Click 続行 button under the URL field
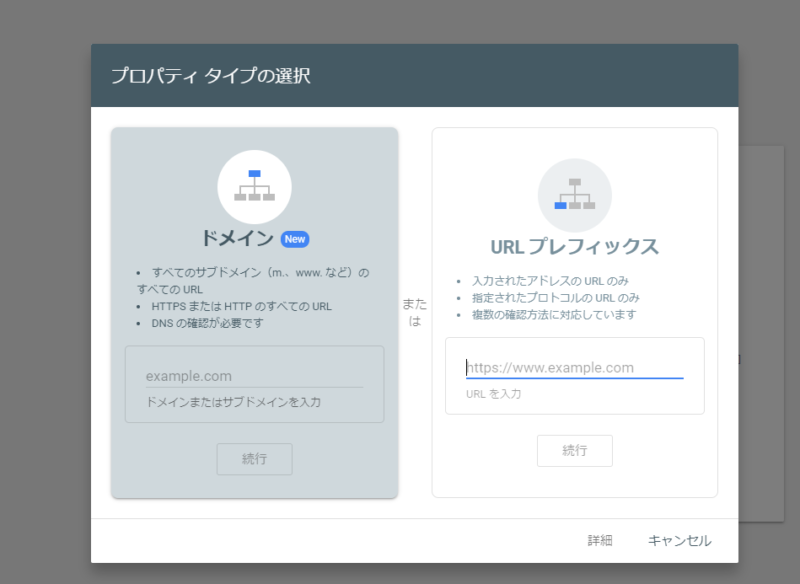 (575, 451)
